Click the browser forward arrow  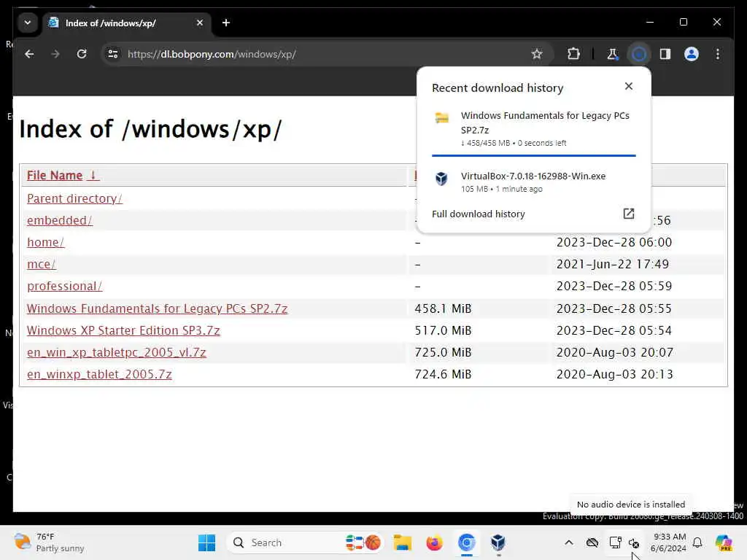tap(55, 54)
